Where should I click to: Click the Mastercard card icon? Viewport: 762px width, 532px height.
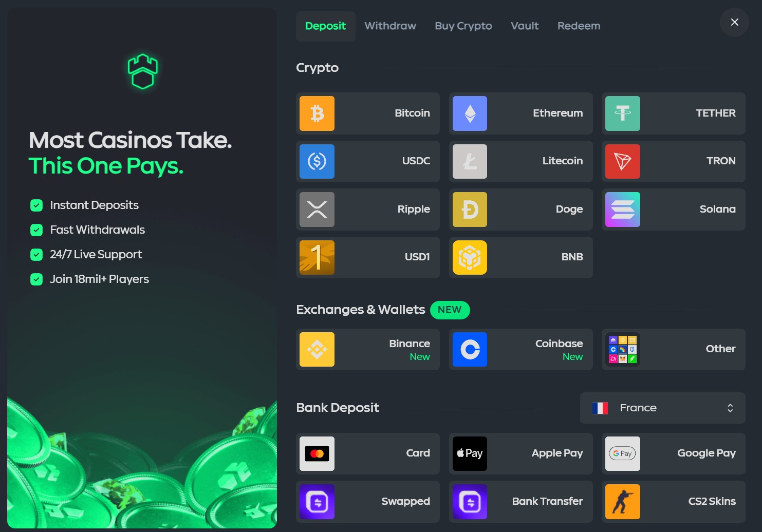pos(317,453)
